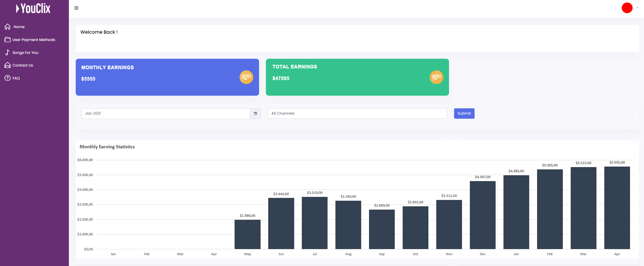Viewport: 644px width, 266px height.
Task: Click the red user avatar
Action: click(x=627, y=8)
